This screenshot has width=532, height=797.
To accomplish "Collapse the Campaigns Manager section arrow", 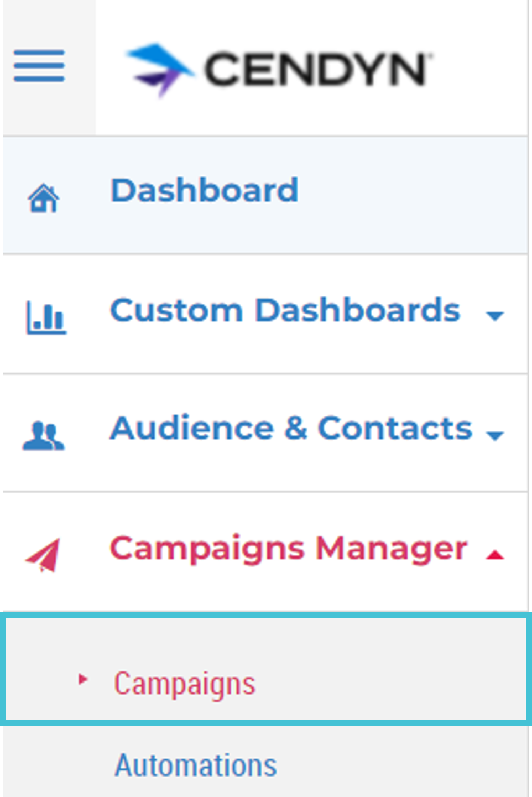I will [x=494, y=555].
